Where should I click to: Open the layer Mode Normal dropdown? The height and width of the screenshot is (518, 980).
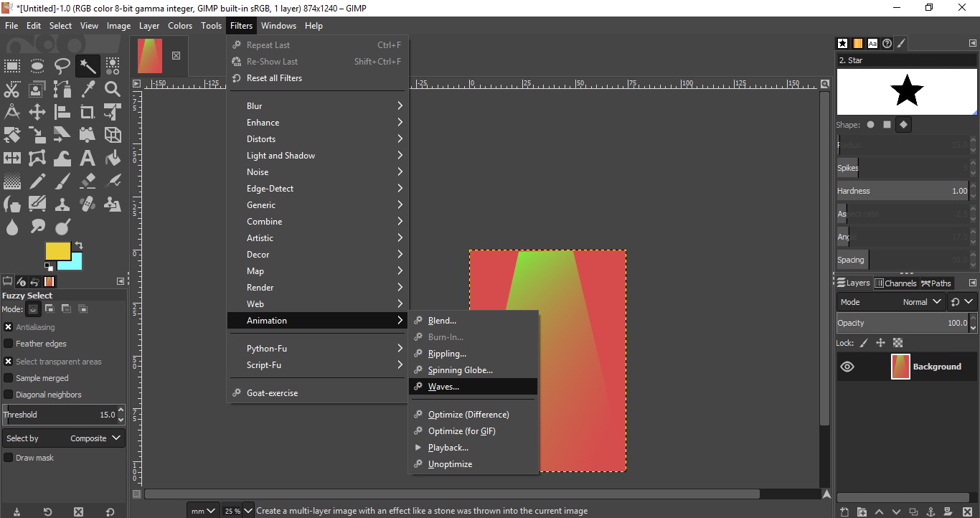click(x=891, y=302)
